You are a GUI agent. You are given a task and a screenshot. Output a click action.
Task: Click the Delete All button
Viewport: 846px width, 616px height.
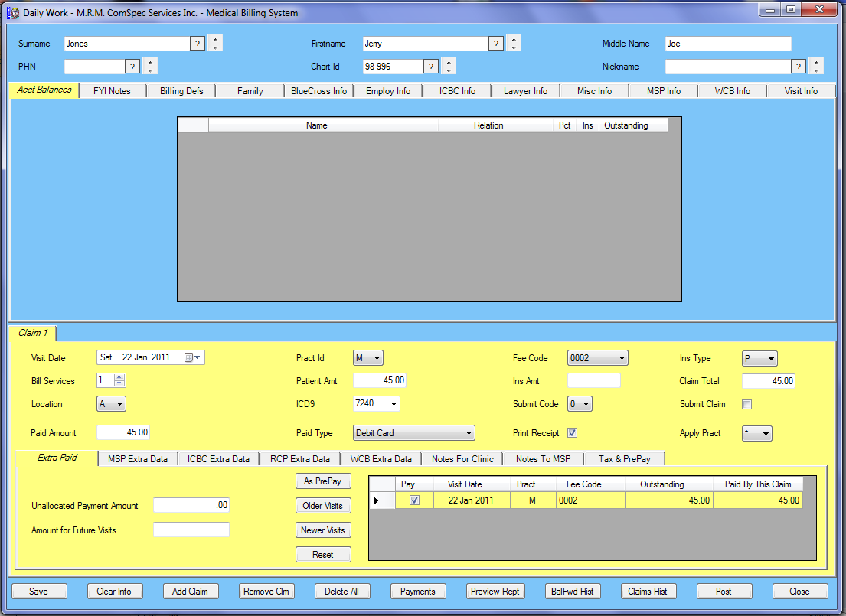click(x=341, y=592)
